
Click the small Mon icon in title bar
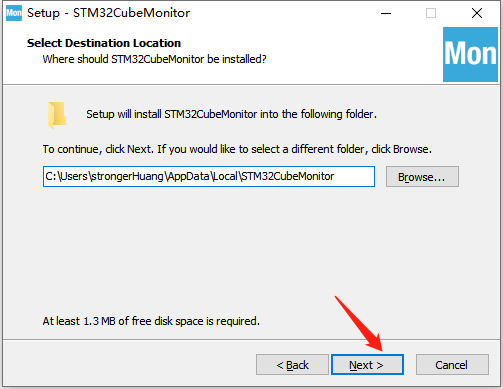[x=14, y=13]
